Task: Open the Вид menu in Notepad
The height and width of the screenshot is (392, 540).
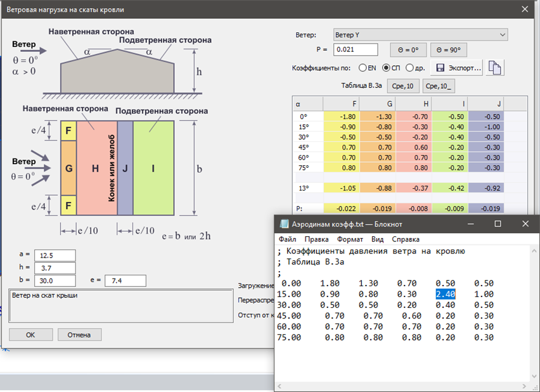Action: tap(378, 239)
